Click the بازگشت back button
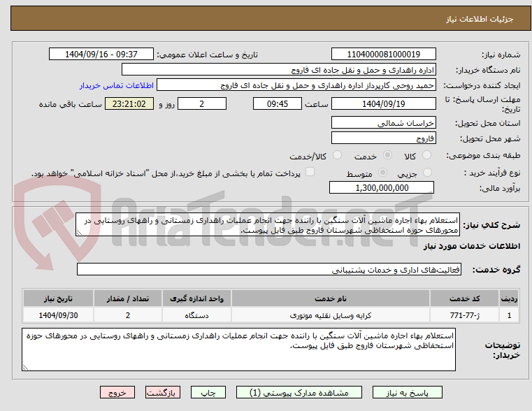Viewport: 532px width, 411px height. point(162,392)
